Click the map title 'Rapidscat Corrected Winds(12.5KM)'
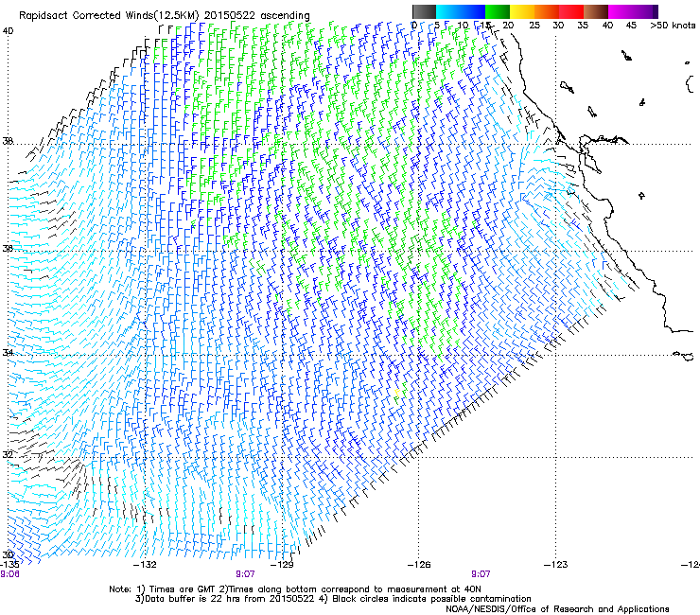The width and height of the screenshot is (700, 615). point(109,16)
